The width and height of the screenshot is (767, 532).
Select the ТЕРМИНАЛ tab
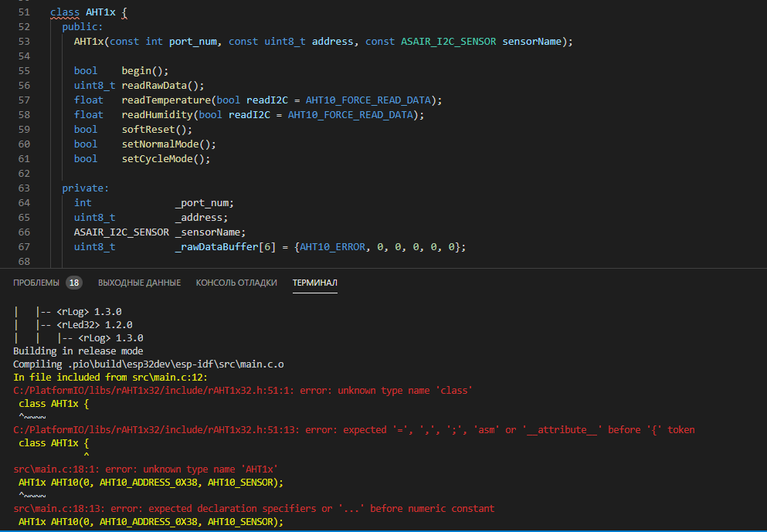(315, 283)
